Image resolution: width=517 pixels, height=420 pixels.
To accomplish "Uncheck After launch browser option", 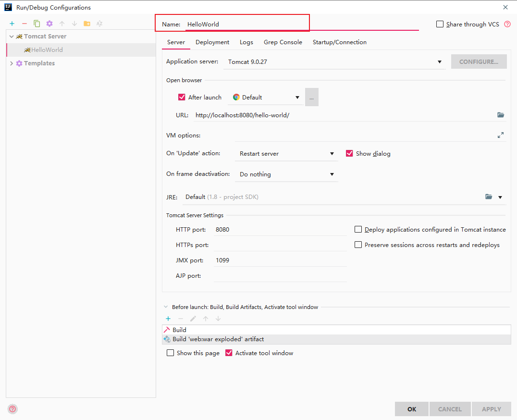I will pos(182,97).
